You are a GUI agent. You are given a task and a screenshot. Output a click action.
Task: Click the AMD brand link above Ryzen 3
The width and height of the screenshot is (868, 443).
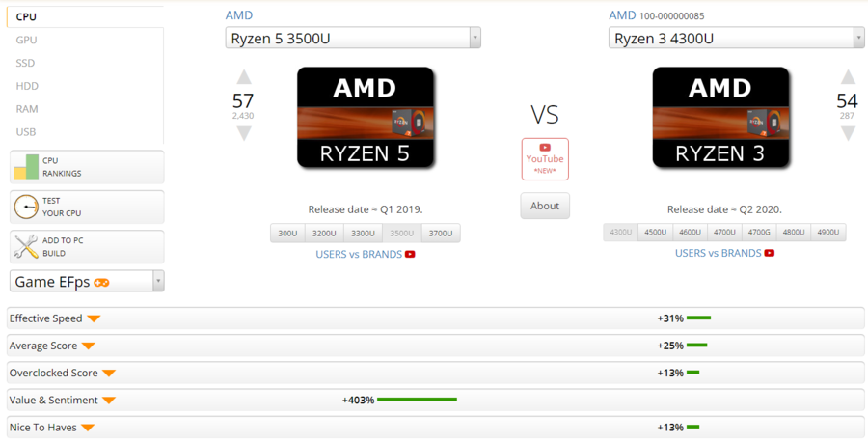(x=622, y=15)
